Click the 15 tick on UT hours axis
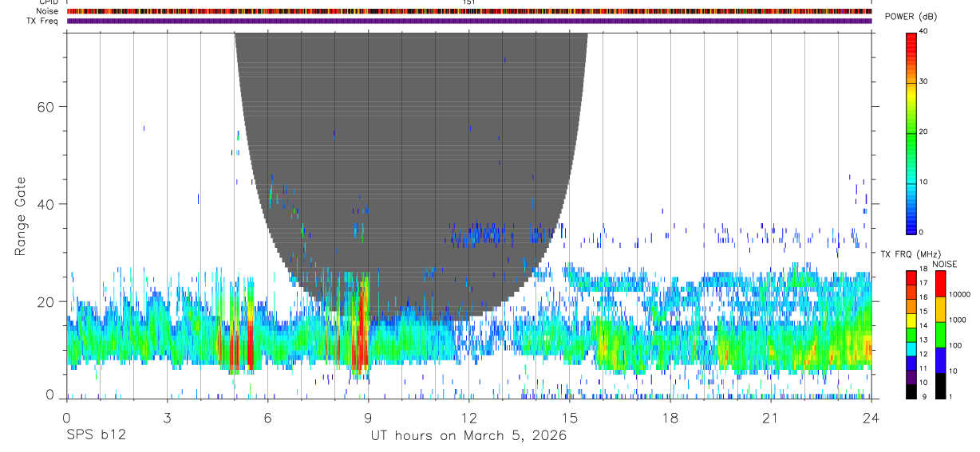Viewport: 980px width, 452px height. pos(569,418)
